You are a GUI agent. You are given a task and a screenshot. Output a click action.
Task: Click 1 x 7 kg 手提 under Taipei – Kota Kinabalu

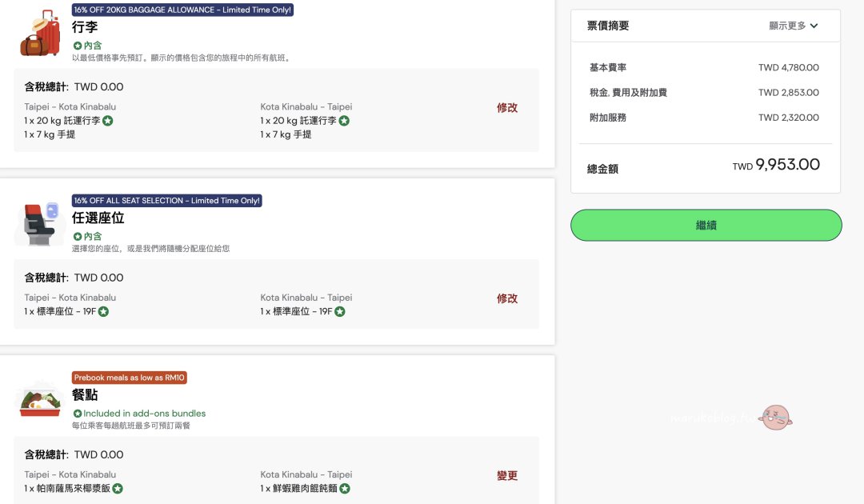(50, 134)
